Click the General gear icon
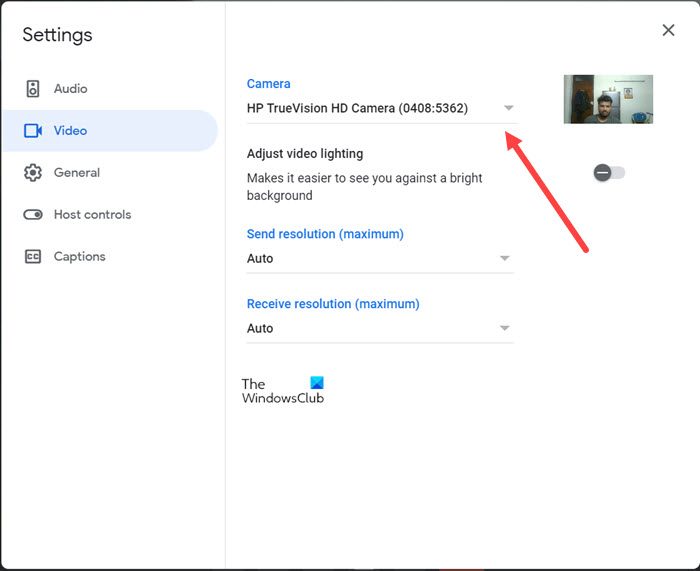700x571 pixels. coord(33,173)
